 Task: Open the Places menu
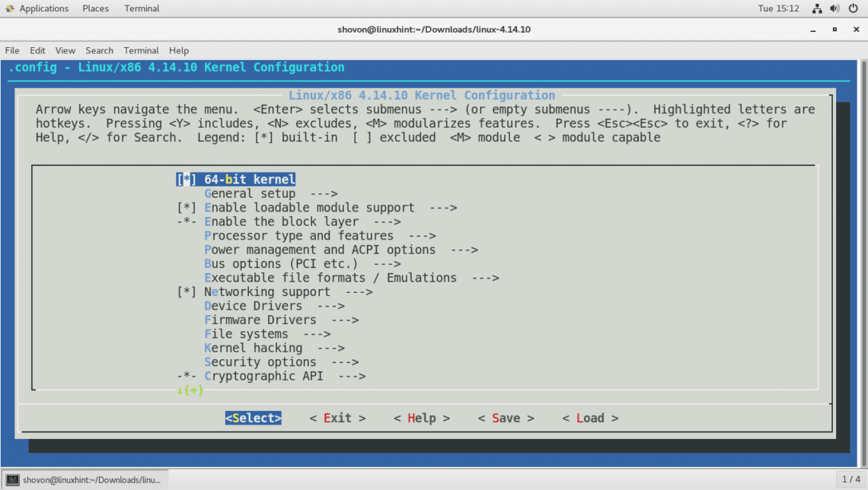coord(95,8)
